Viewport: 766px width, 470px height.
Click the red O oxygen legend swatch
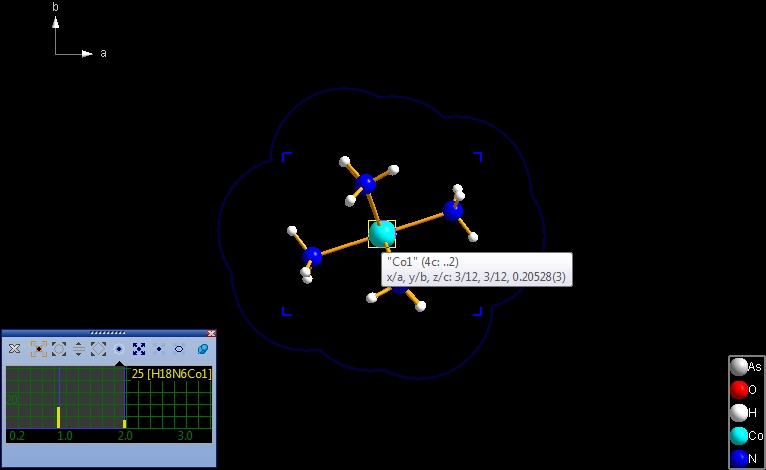pos(739,390)
